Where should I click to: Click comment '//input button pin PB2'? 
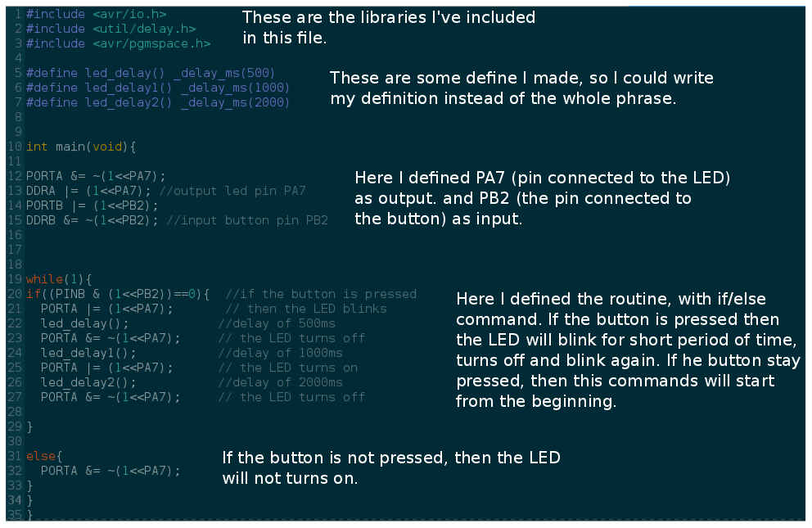pos(247,220)
